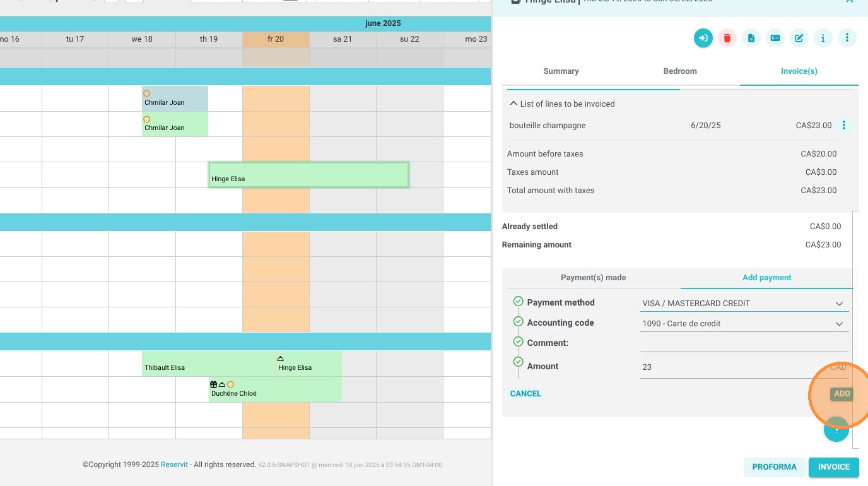868x486 pixels.
Task: Open the reservation toolbar's three-dot more menu
Action: tap(847, 38)
